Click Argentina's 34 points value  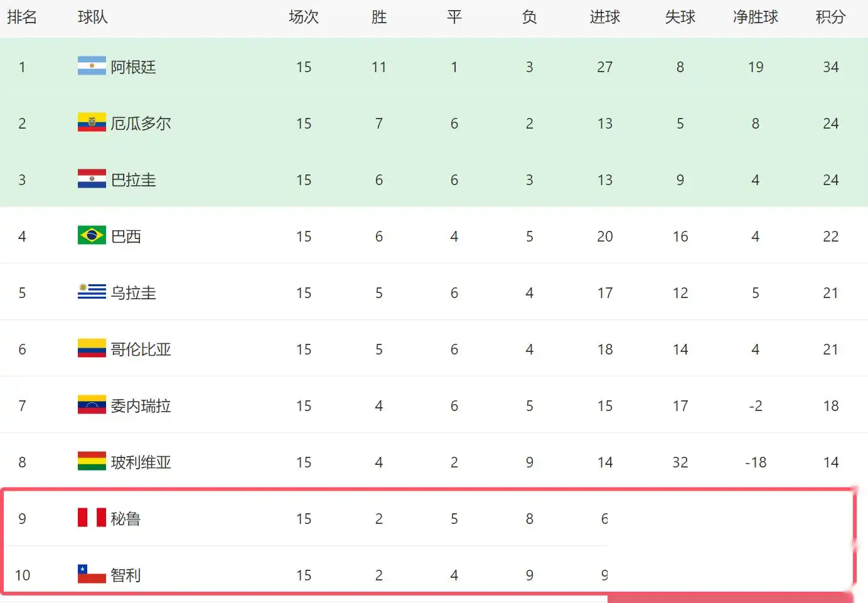[x=831, y=67]
